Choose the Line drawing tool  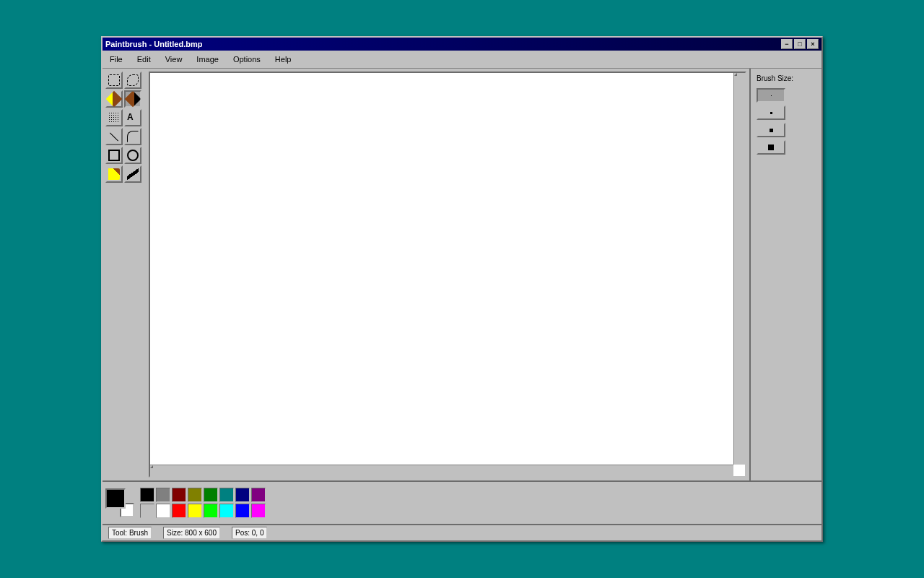(113, 136)
